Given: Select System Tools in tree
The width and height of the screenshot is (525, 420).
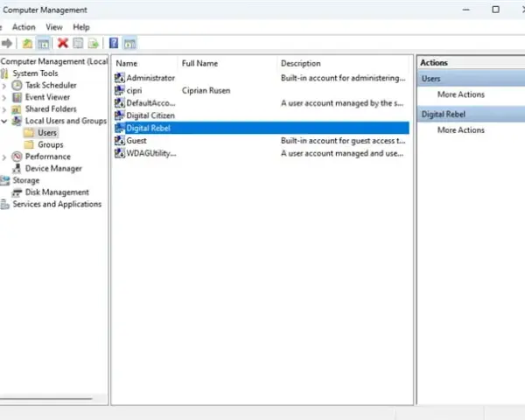Looking at the screenshot, I should point(35,73).
